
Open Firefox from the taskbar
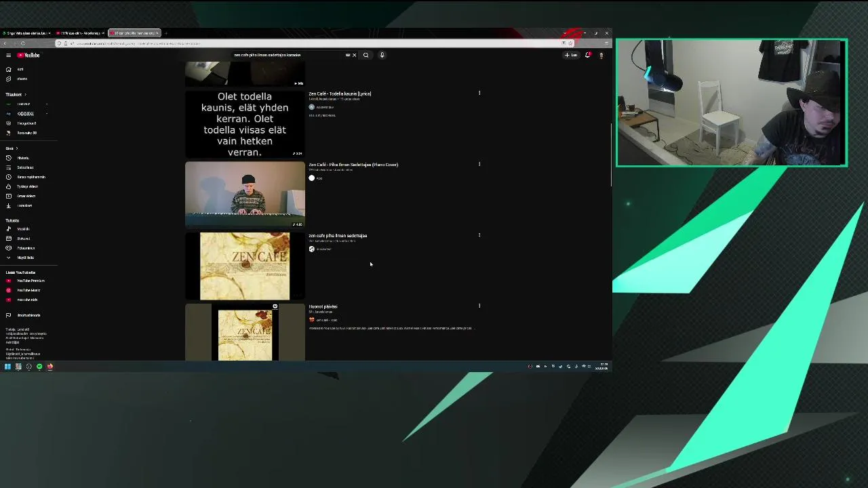pyautogui.click(x=50, y=367)
